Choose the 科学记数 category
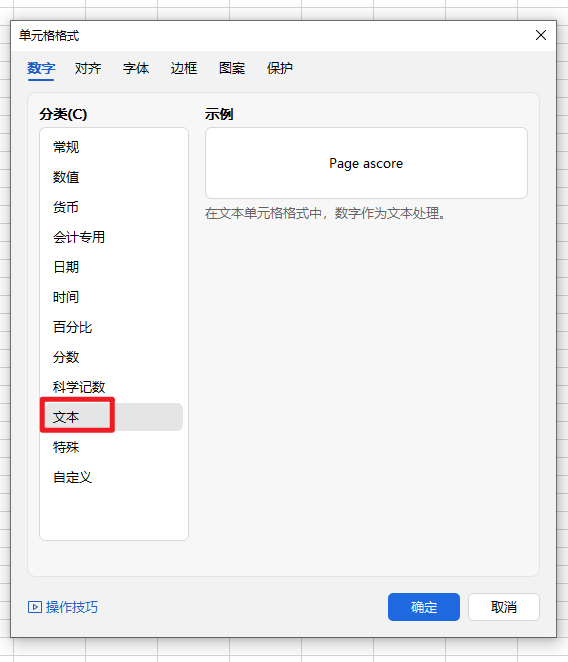This screenshot has width=568, height=662. pyautogui.click(x=114, y=387)
